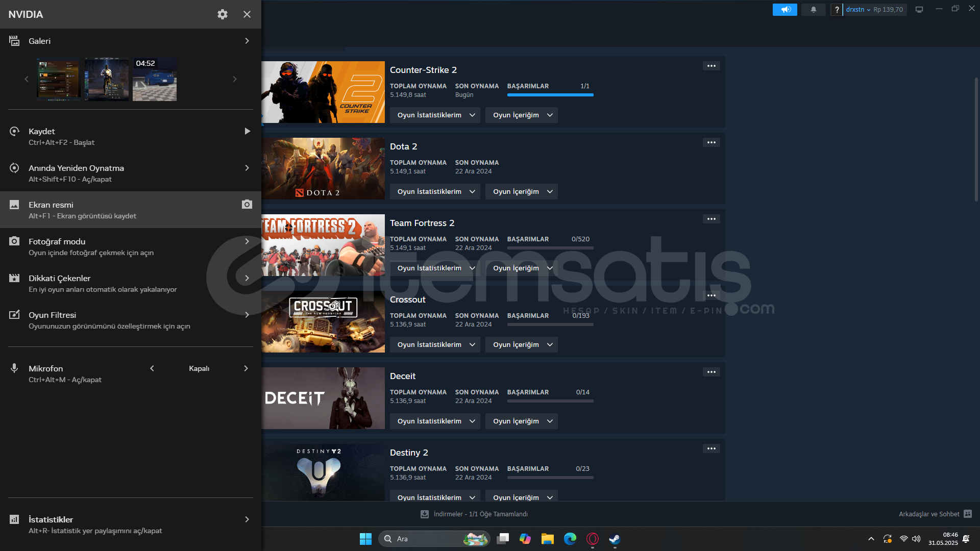980x551 pixels.
Task: Expand Oyun İçeriğim dropdown for Dota 2
Action: pyautogui.click(x=521, y=192)
